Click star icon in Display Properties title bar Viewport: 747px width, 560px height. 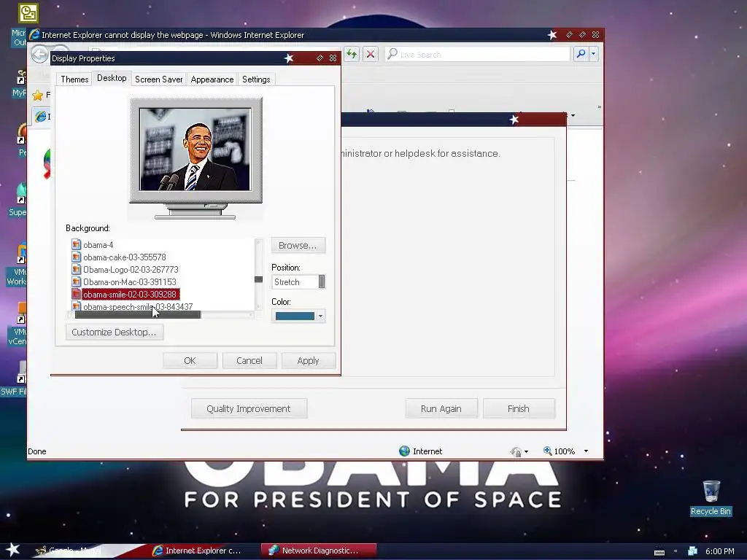coord(289,58)
